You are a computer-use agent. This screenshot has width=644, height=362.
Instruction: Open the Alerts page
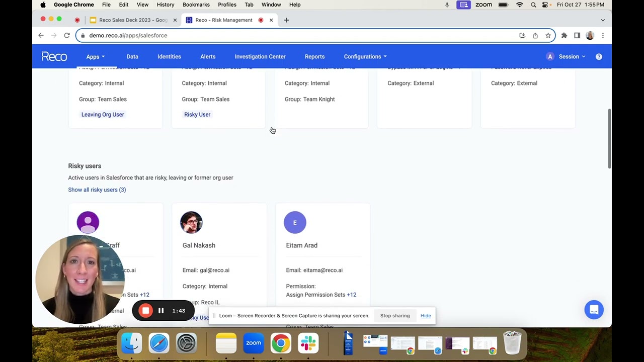(208, 57)
